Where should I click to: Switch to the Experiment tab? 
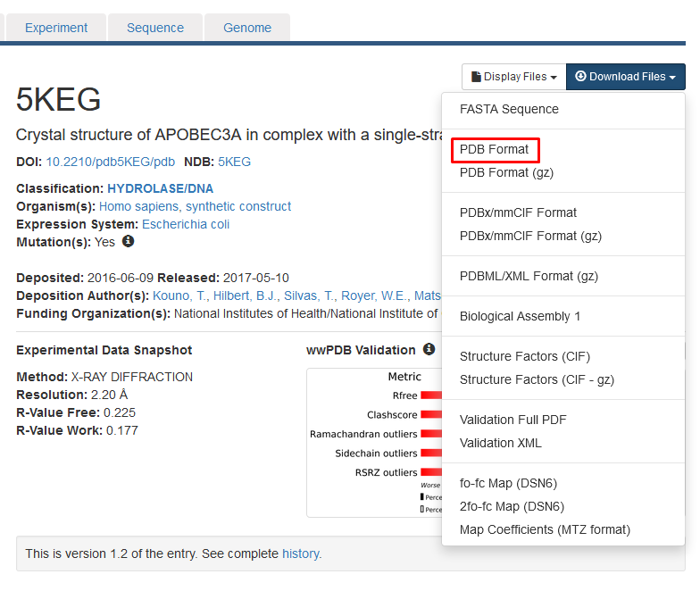point(56,28)
